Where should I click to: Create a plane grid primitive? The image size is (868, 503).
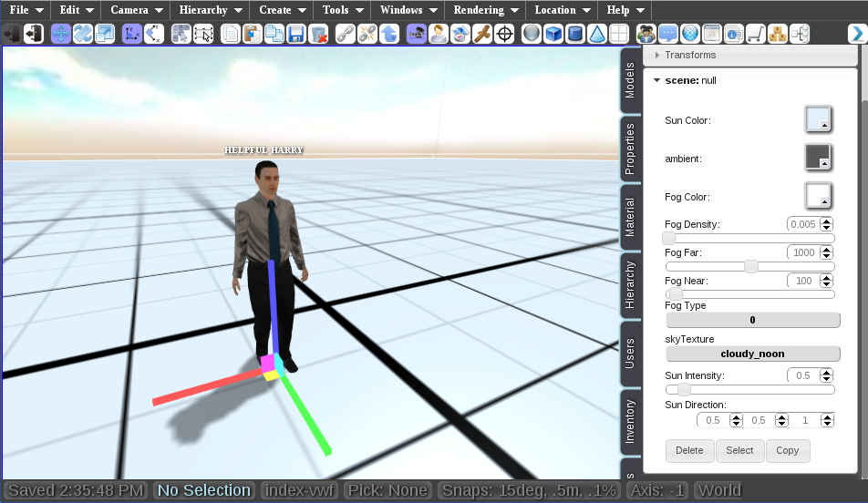[619, 34]
